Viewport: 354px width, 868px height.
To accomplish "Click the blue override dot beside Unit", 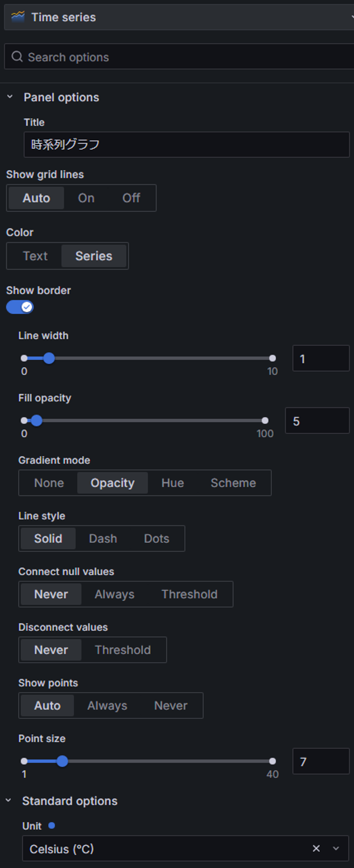I will click(x=51, y=825).
